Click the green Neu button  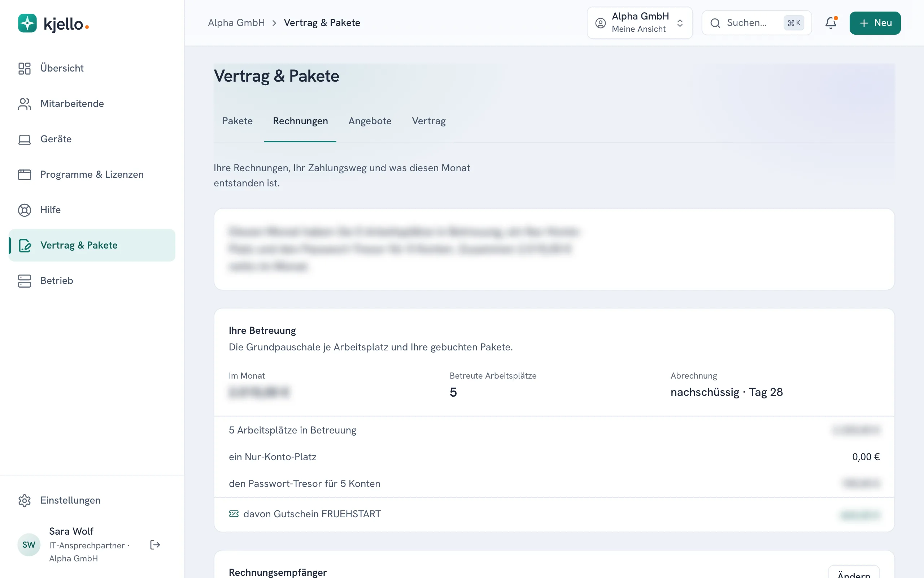pyautogui.click(x=875, y=23)
